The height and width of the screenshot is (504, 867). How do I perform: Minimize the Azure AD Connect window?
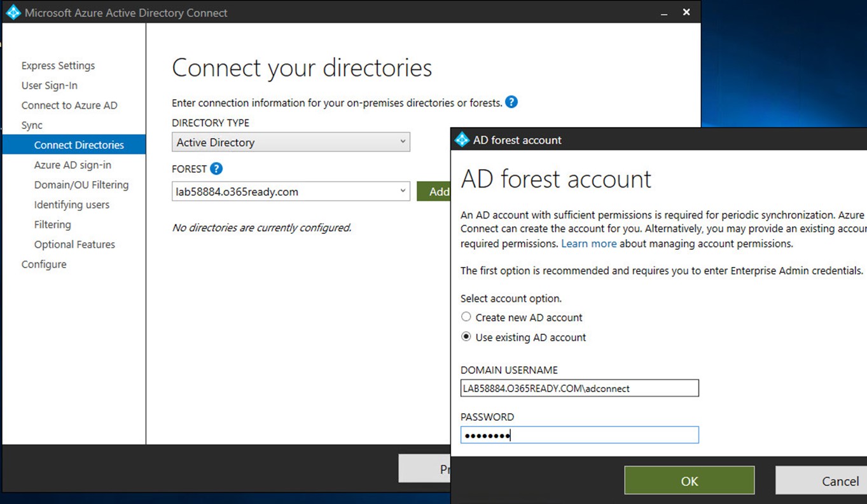point(664,13)
